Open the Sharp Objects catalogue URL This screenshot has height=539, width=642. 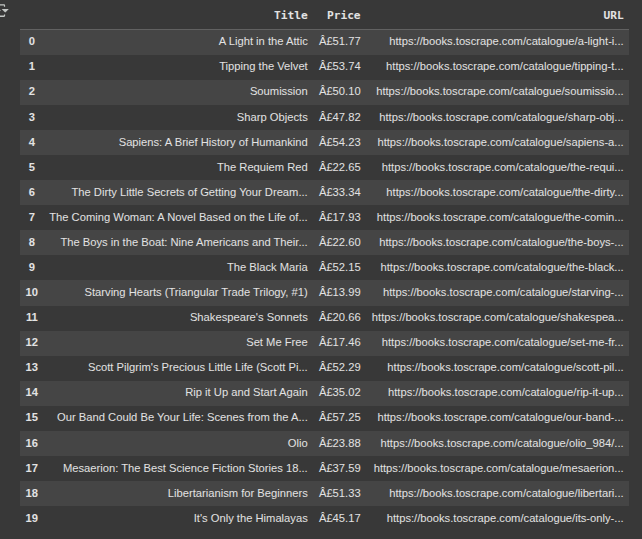tap(501, 118)
